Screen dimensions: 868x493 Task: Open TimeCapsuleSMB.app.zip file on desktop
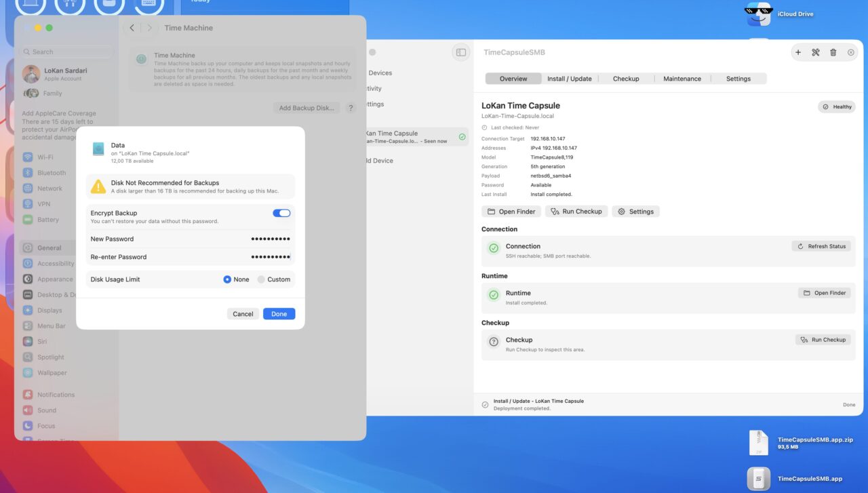759,443
